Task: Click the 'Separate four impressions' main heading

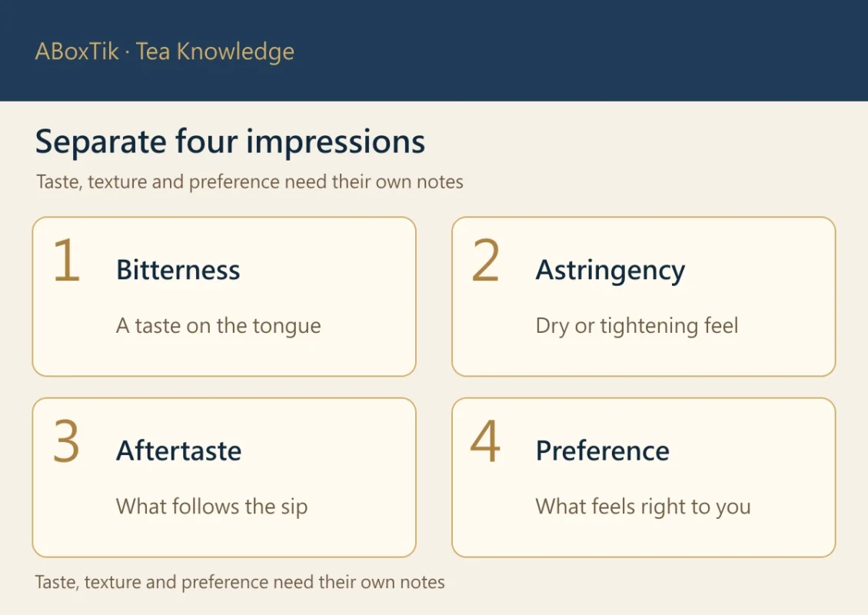Action: click(x=231, y=142)
